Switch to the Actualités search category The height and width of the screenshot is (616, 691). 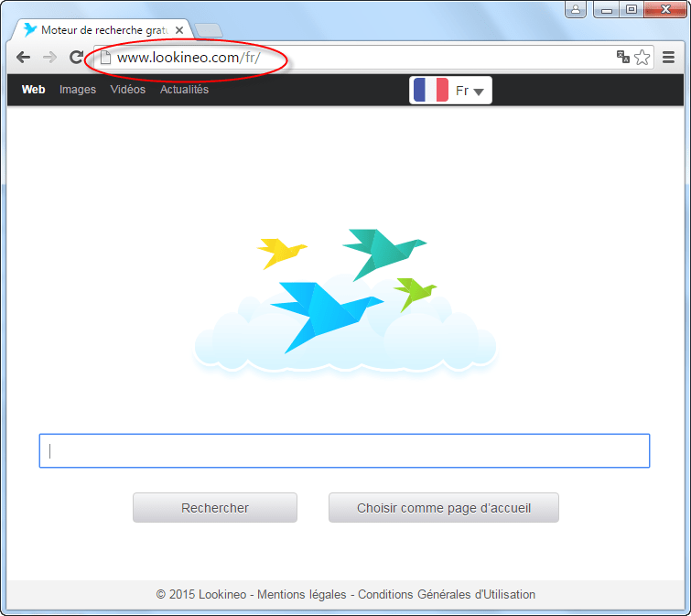point(184,90)
